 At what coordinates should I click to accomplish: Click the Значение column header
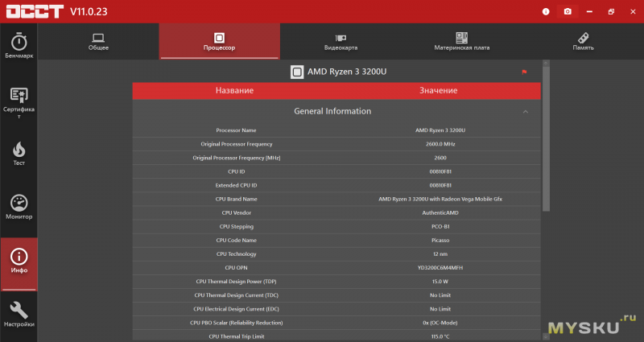pyautogui.click(x=438, y=91)
